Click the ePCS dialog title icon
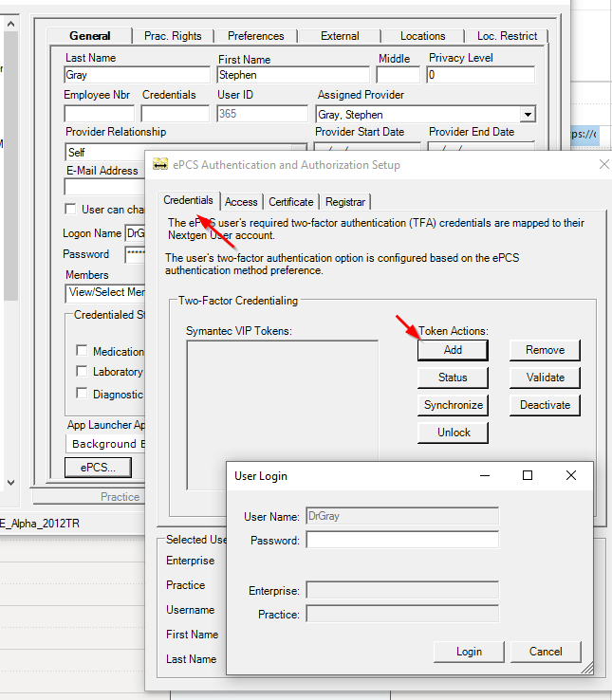612x700 pixels. (x=160, y=164)
